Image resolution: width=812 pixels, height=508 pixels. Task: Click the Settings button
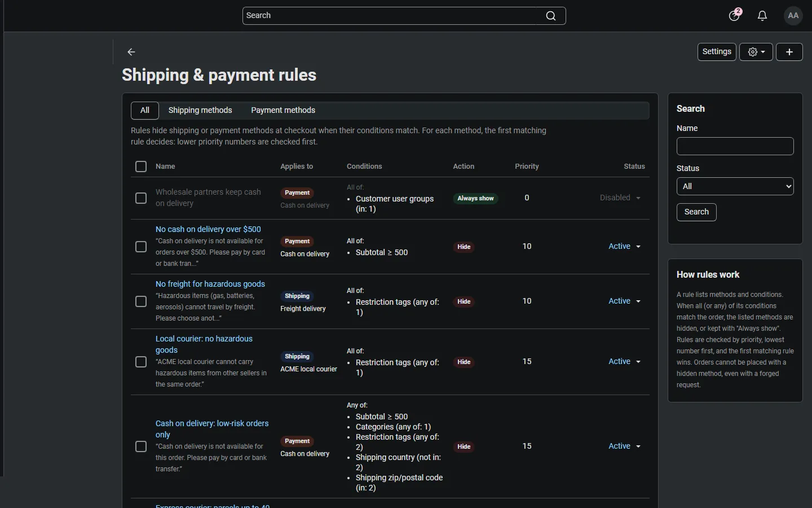coord(717,52)
